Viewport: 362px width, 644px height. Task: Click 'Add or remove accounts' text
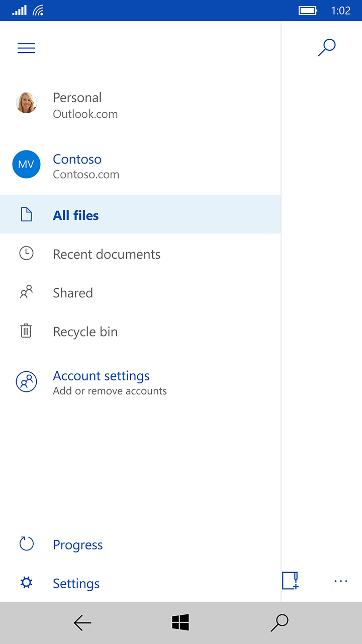(110, 391)
